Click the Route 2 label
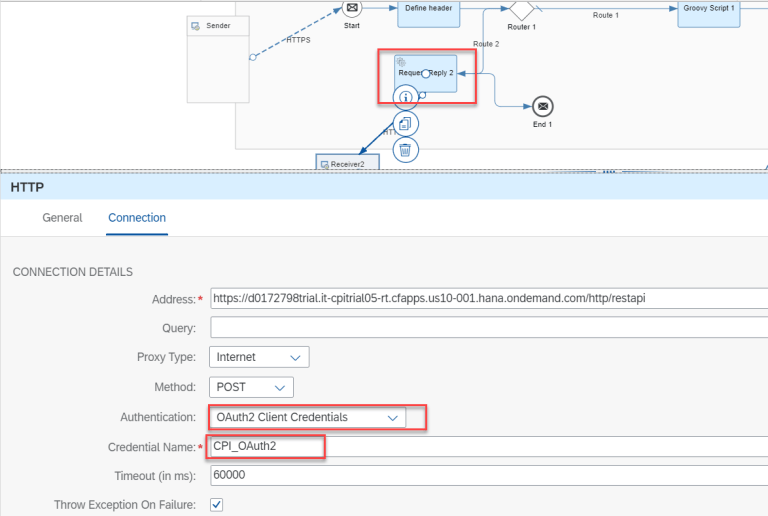 486,44
